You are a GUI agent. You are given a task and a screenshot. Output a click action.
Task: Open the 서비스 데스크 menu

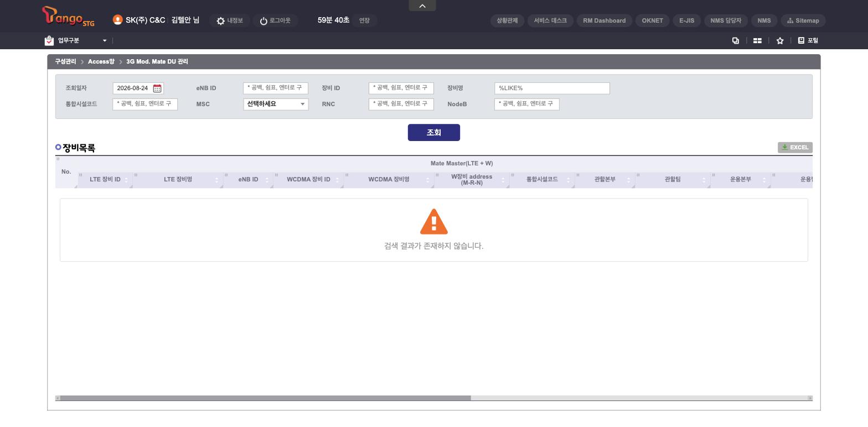550,20
